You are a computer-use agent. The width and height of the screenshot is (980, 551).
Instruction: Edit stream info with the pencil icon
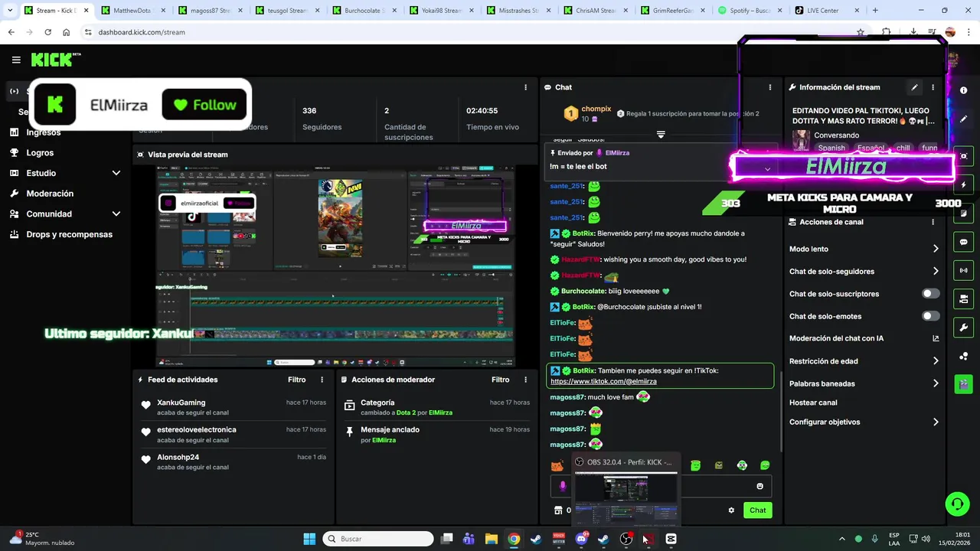pyautogui.click(x=914, y=87)
